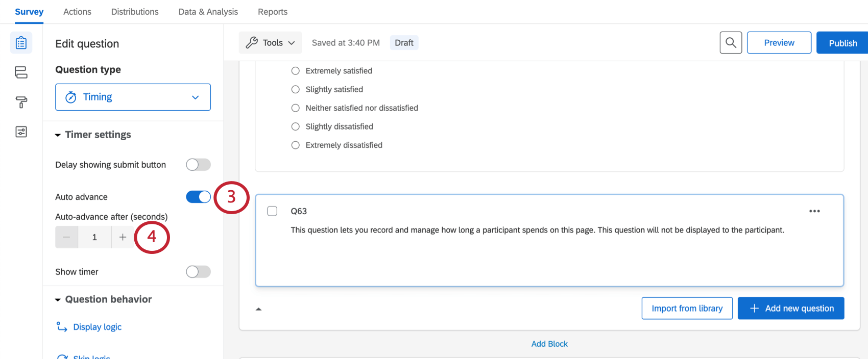This screenshot has width=868, height=359.
Task: Go to the Data & Analysis tab
Action: tap(208, 12)
